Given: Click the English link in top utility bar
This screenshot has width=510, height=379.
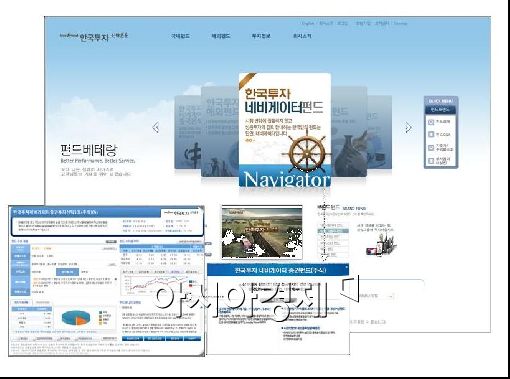Looking at the screenshot, I should [x=308, y=23].
